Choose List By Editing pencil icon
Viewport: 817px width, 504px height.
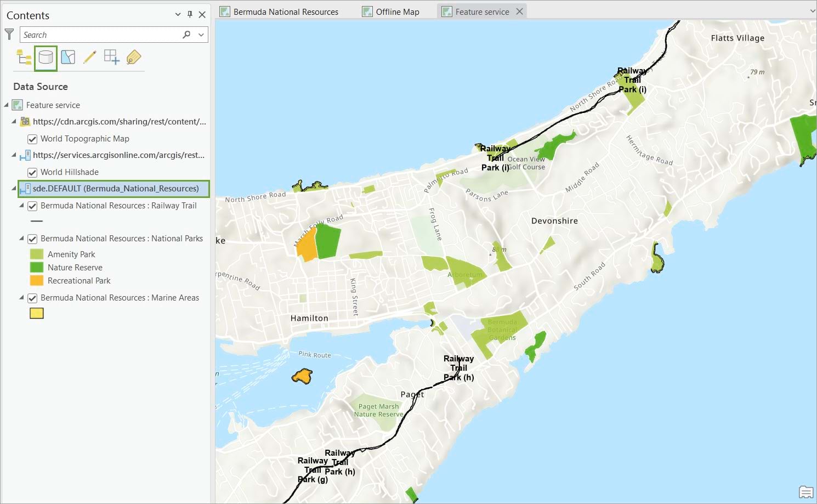pos(90,57)
